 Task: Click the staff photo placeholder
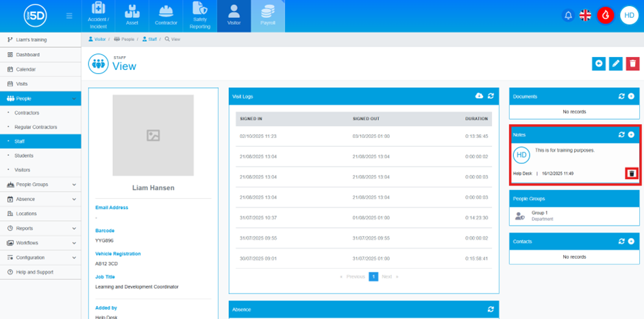pos(153,135)
